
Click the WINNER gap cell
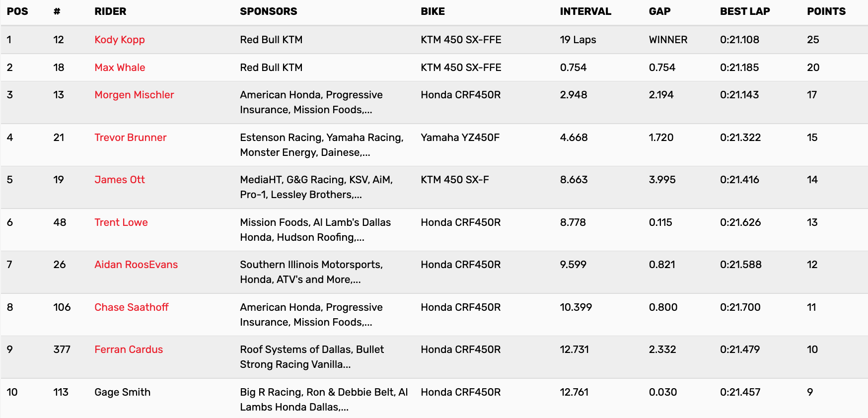click(668, 40)
